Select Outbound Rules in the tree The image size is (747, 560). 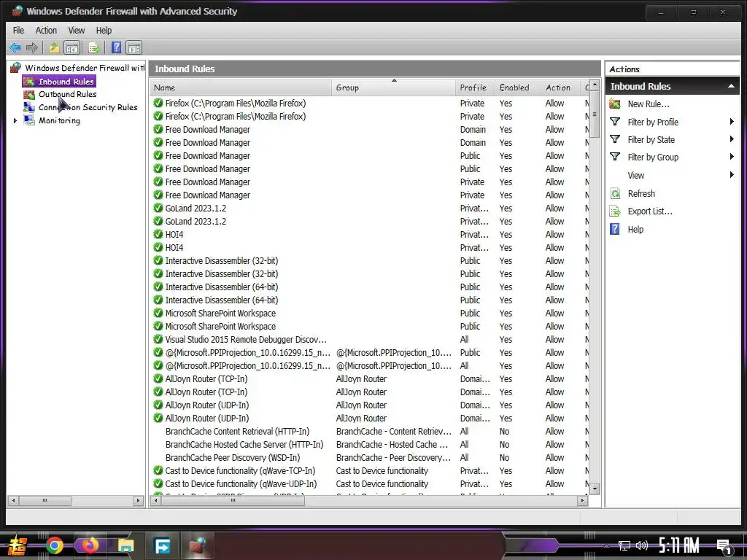(x=68, y=94)
